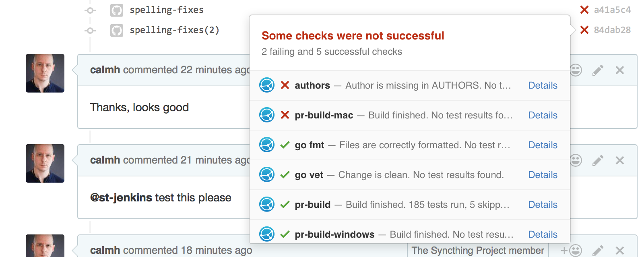Click the failed status X beside a41a5c4
Screen dimensions: 644x257
coord(584,10)
